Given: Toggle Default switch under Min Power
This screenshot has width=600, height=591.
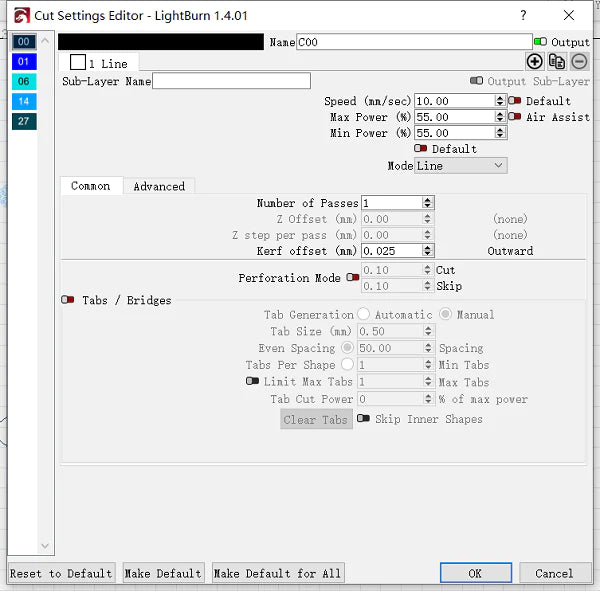Looking at the screenshot, I should pos(421,148).
